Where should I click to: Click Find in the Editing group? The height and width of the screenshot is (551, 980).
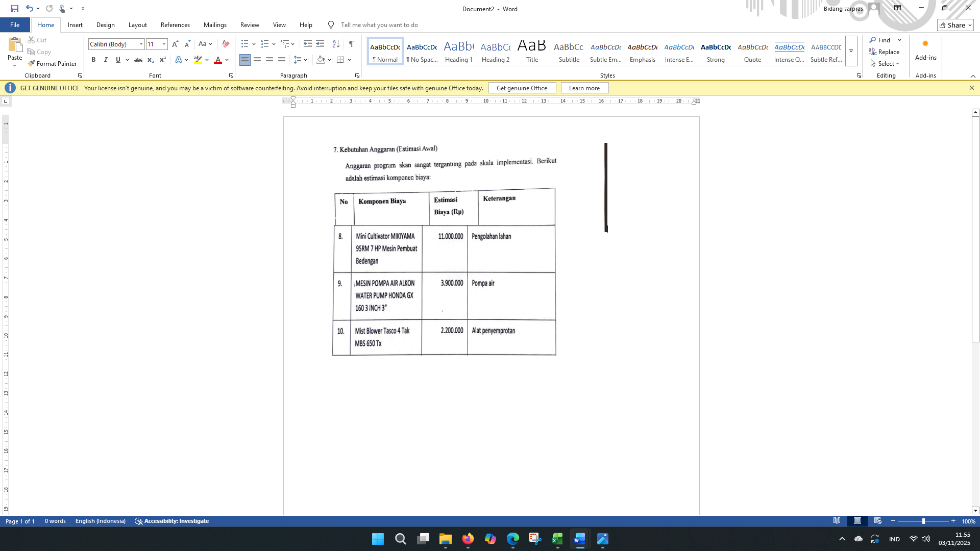tap(880, 40)
